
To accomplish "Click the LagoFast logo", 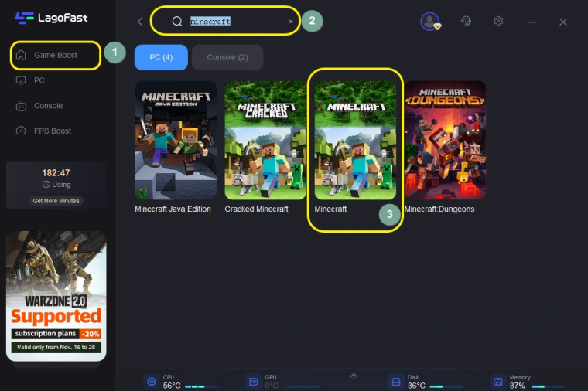I will 51,18.
